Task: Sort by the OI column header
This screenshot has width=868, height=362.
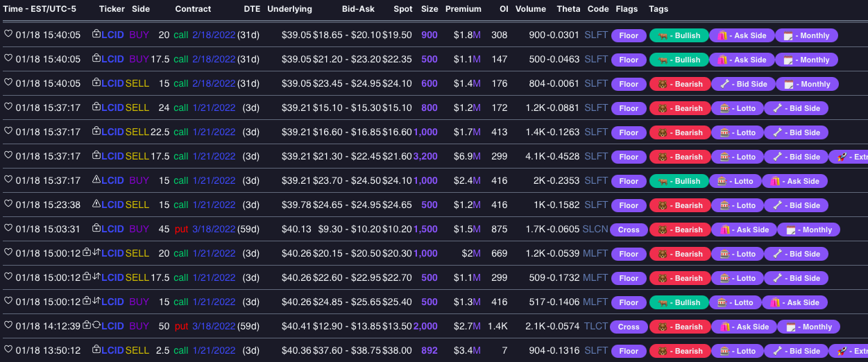Action: coord(504,9)
